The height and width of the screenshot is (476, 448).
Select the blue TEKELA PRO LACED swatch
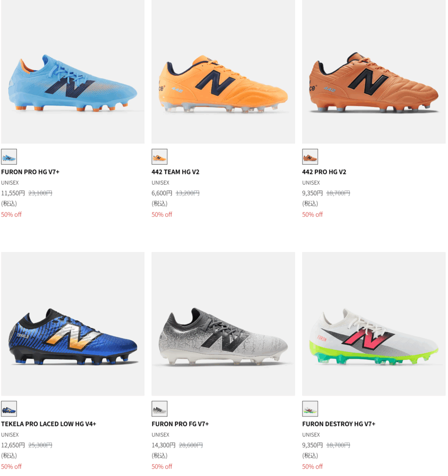coord(9,409)
